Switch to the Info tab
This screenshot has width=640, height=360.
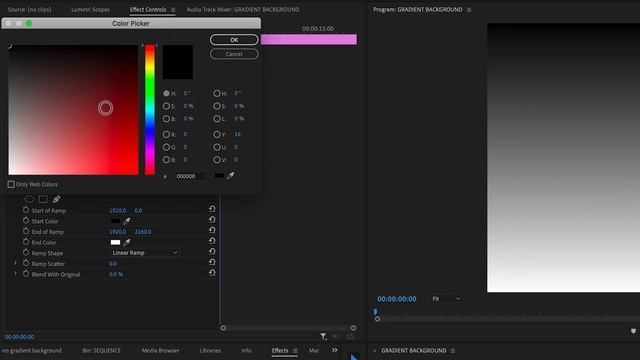coord(246,351)
